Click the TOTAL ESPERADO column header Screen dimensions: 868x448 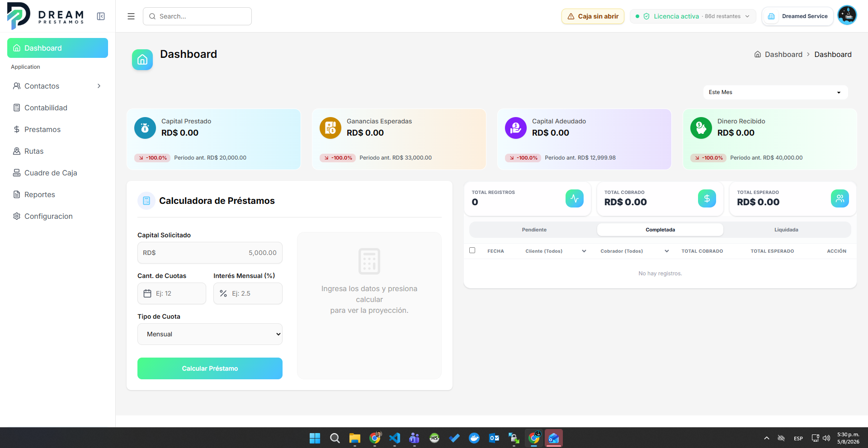click(772, 251)
